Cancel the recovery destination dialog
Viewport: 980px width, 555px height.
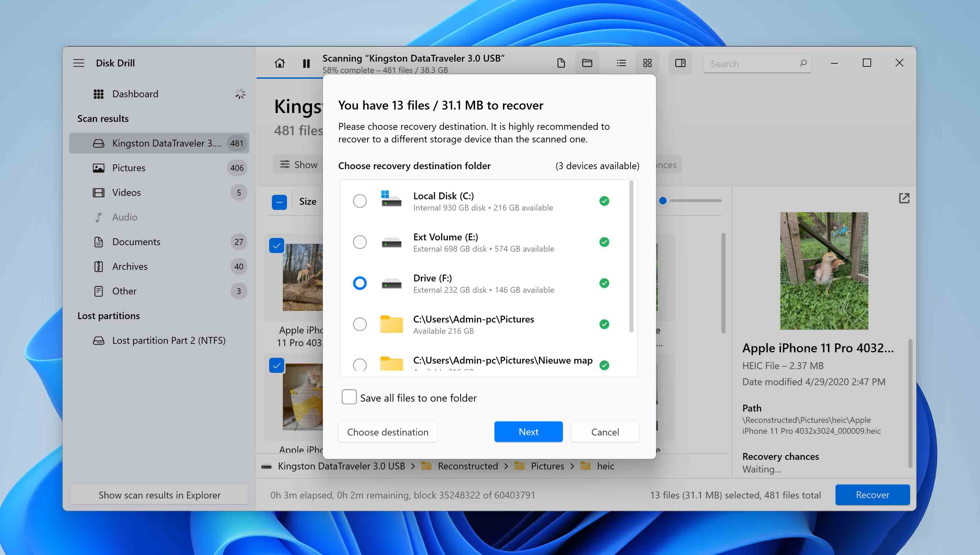point(605,432)
